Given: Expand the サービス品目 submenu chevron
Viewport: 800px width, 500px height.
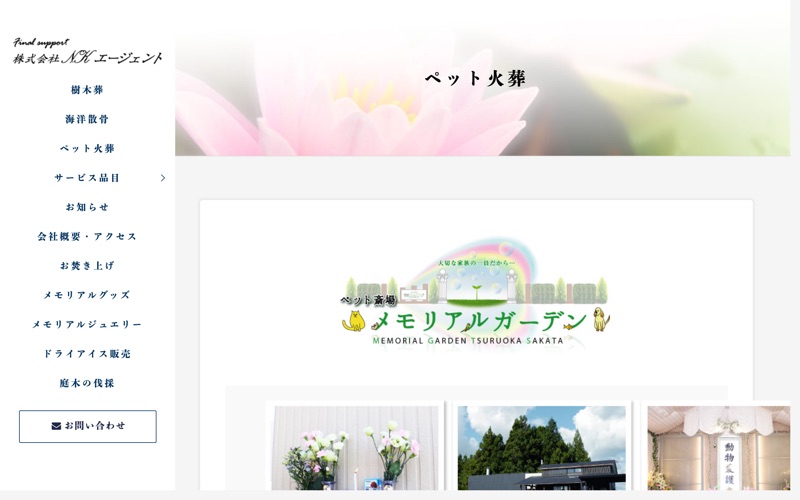Looking at the screenshot, I should coord(163,178).
